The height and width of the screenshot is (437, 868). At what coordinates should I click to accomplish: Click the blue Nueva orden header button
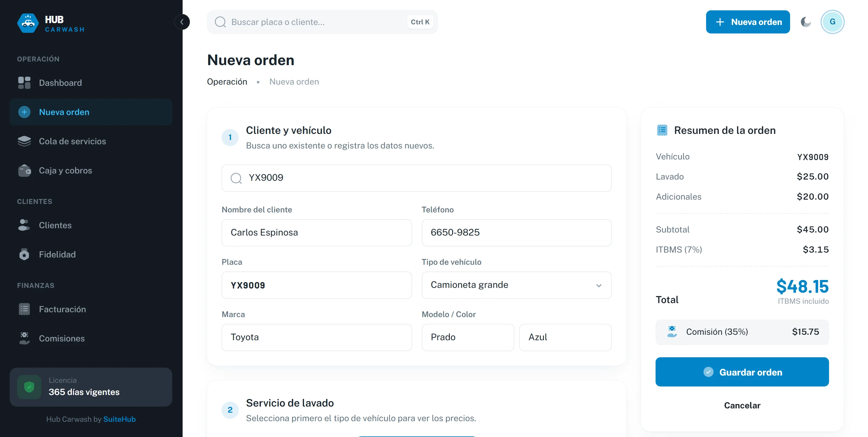tap(748, 22)
